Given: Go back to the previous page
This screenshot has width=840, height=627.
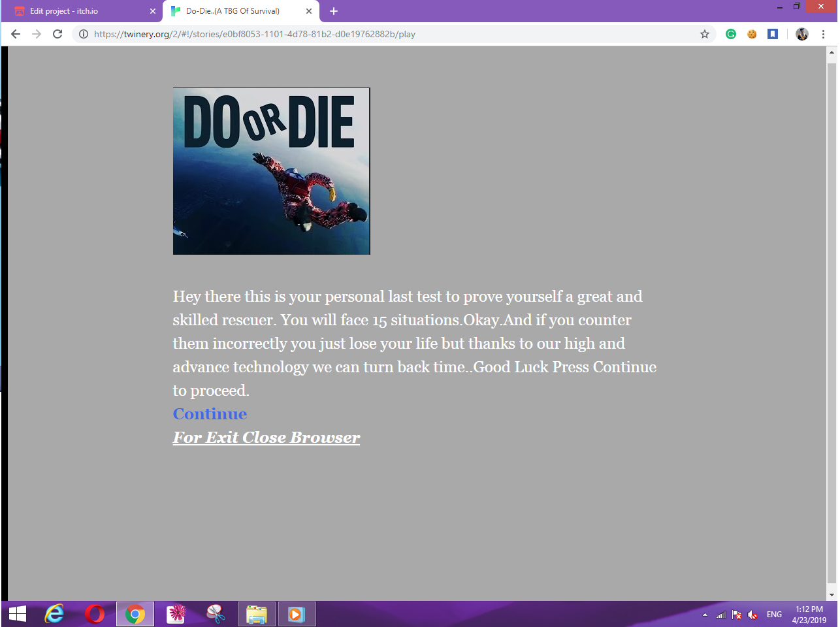Looking at the screenshot, I should tap(16, 34).
